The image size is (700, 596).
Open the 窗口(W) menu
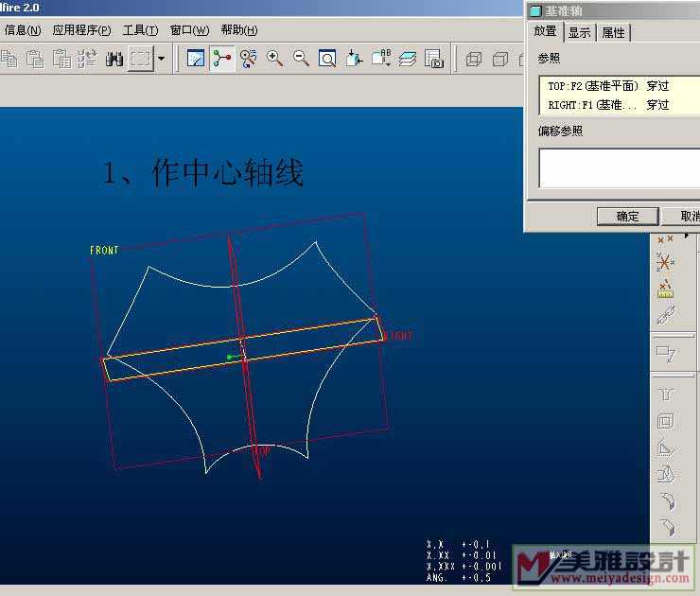(x=189, y=30)
